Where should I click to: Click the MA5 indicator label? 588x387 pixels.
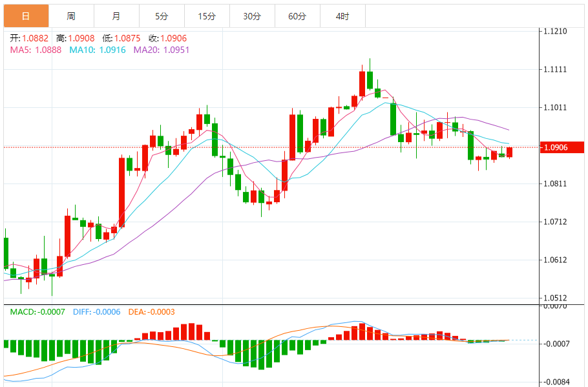[x=36, y=50]
